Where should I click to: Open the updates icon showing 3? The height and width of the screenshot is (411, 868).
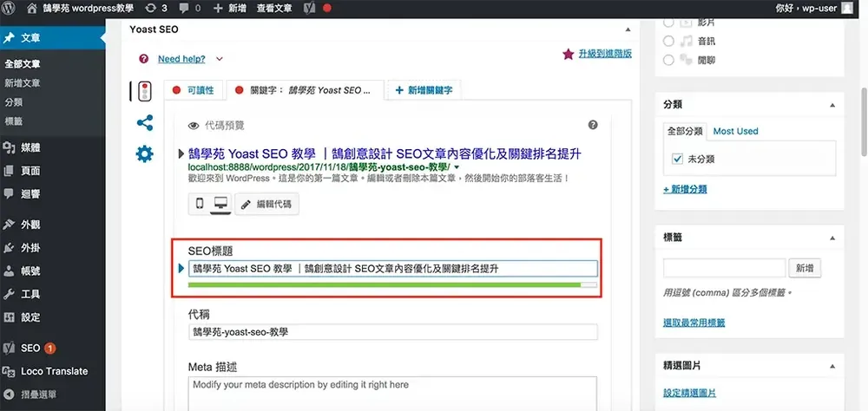155,9
